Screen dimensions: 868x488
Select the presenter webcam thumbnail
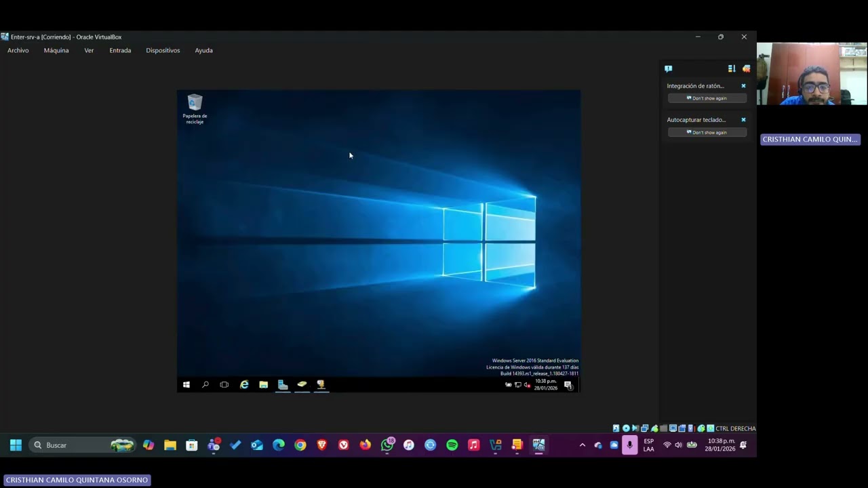[x=812, y=74]
